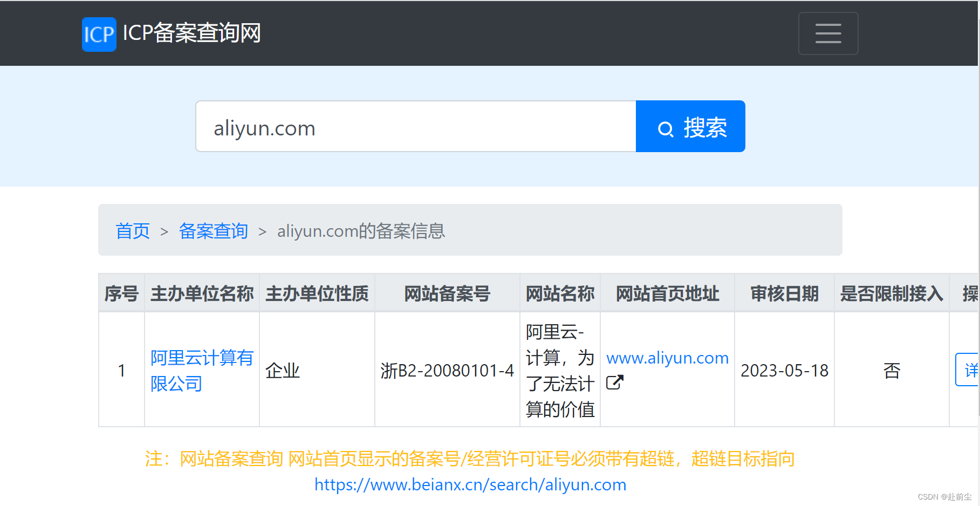Click the magnifier icon on the search button
980x506 pixels.
(665, 128)
